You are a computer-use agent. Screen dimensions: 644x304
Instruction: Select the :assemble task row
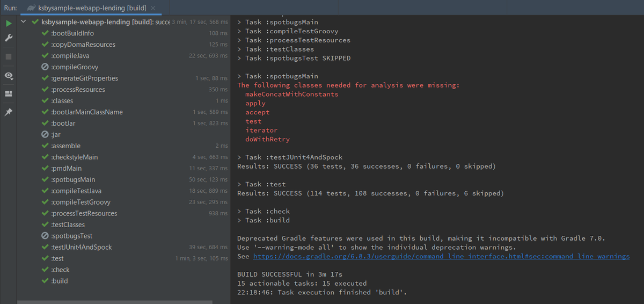[124, 146]
